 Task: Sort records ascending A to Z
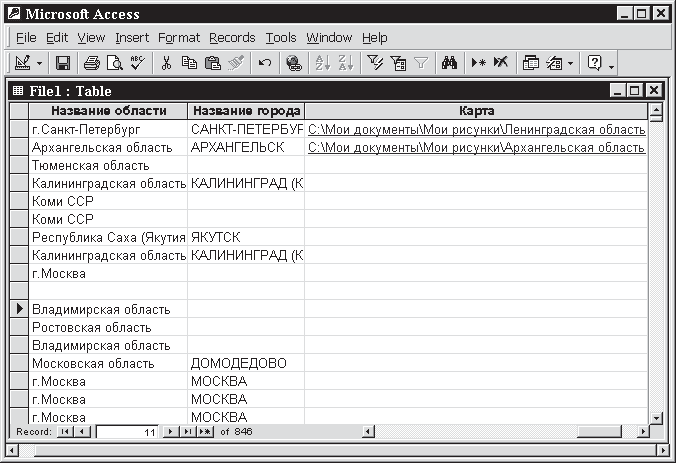tap(323, 63)
